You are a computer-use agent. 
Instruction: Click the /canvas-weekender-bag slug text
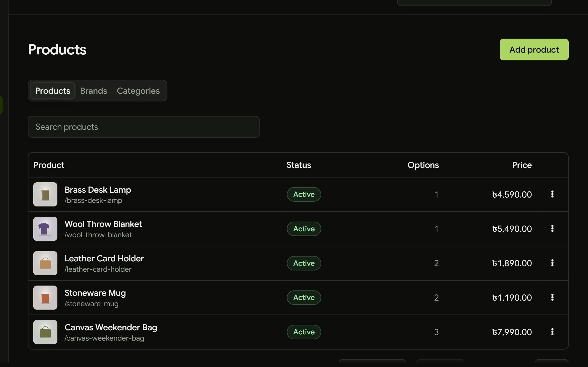tap(104, 338)
